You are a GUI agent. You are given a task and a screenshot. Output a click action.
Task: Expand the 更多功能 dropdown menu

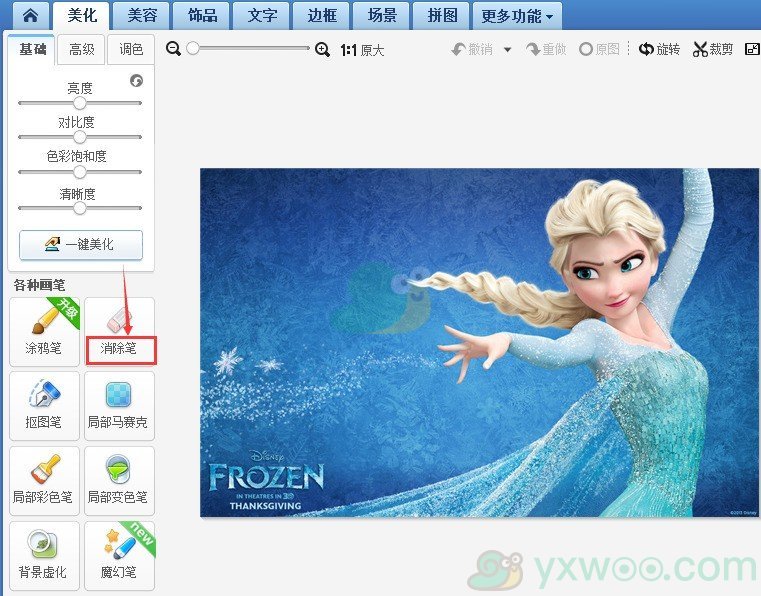point(516,16)
